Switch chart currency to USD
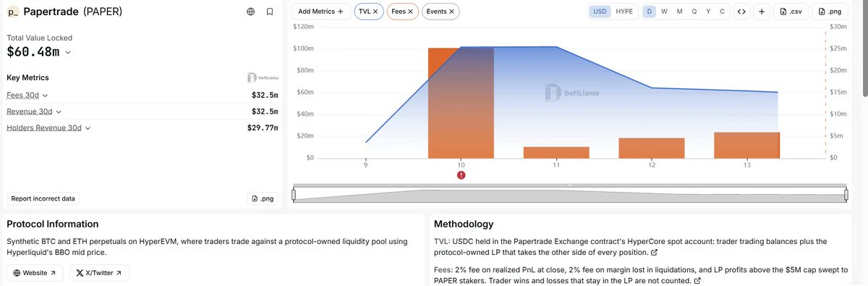 point(600,12)
